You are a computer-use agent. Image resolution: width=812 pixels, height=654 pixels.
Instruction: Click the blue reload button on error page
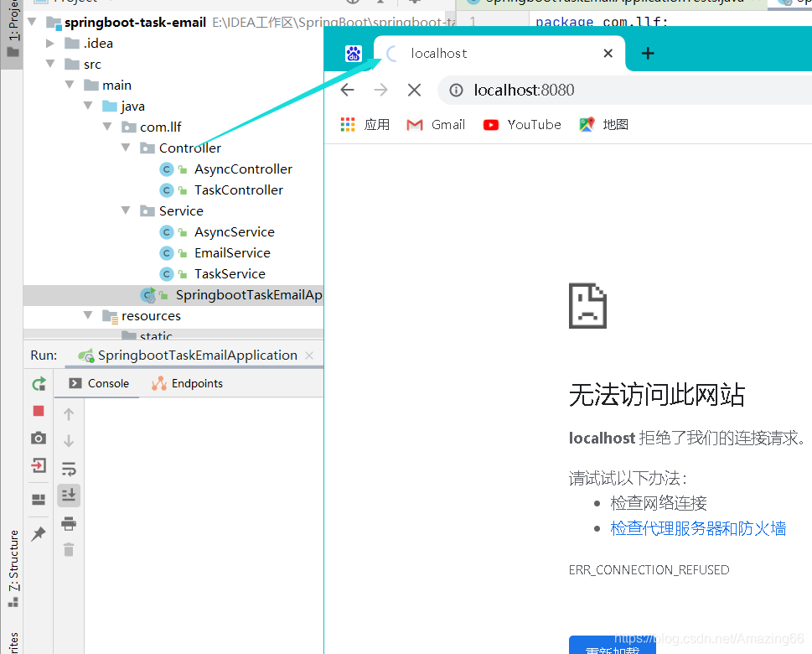(x=612, y=645)
